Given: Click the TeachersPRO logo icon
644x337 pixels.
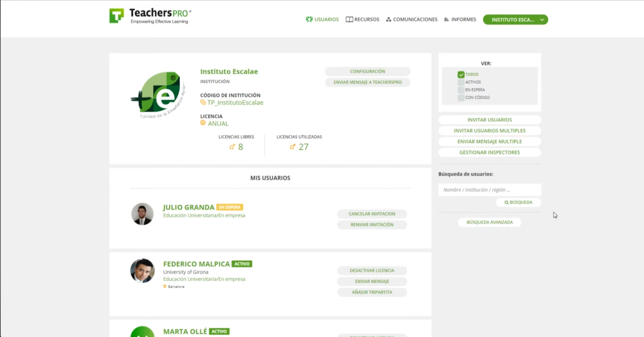Looking at the screenshot, I should pyautogui.click(x=117, y=16).
